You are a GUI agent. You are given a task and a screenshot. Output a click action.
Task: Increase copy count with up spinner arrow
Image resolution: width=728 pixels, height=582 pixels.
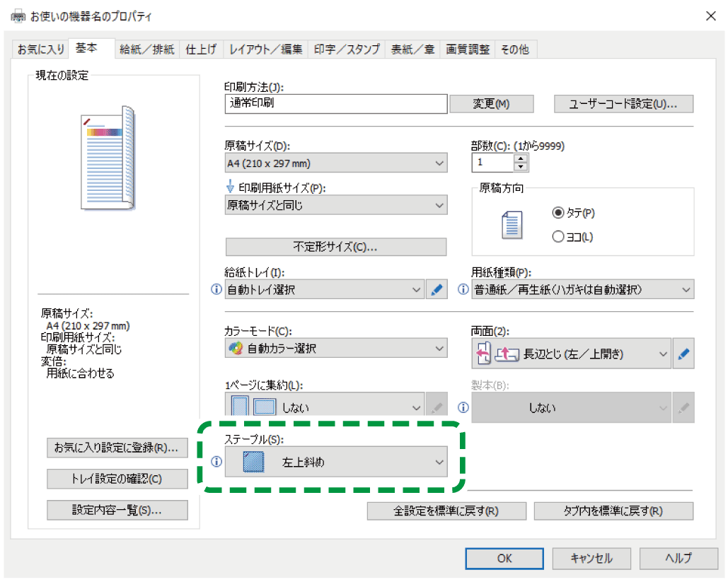pos(521,158)
